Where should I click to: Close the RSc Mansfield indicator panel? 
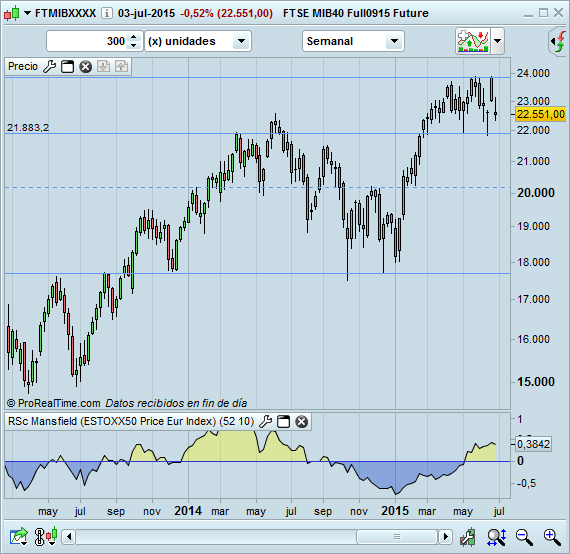coord(301,422)
